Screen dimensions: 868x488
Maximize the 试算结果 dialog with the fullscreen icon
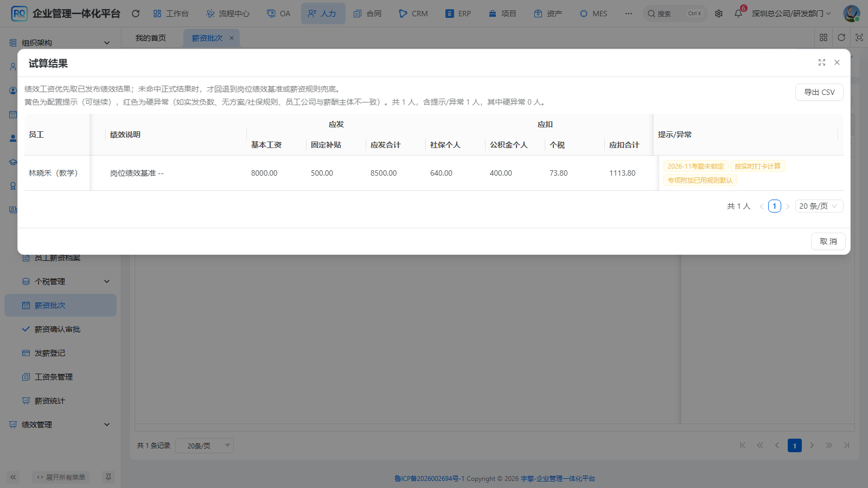coord(822,63)
